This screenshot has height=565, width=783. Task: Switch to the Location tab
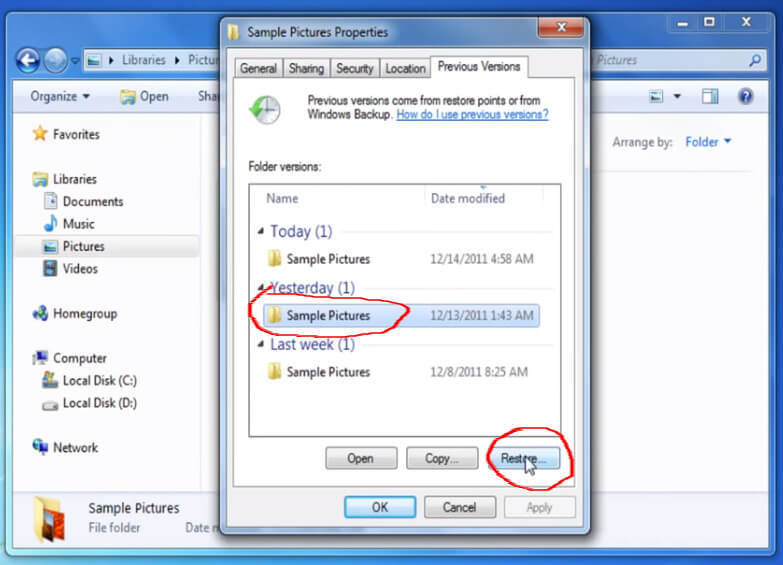(405, 68)
